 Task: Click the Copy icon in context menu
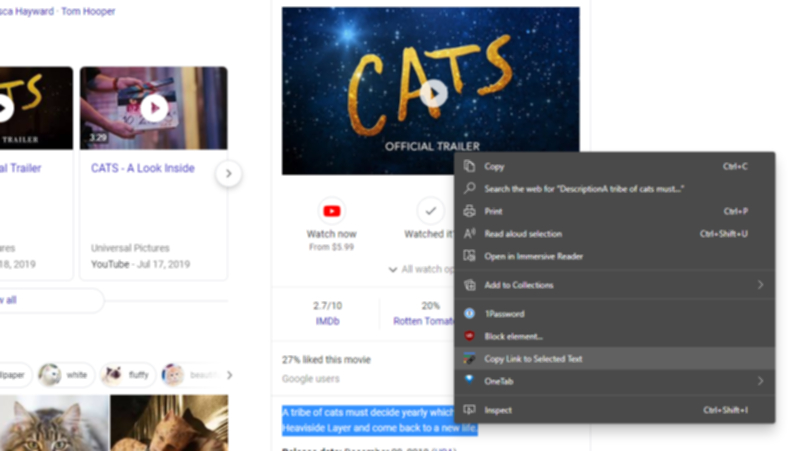(x=469, y=166)
